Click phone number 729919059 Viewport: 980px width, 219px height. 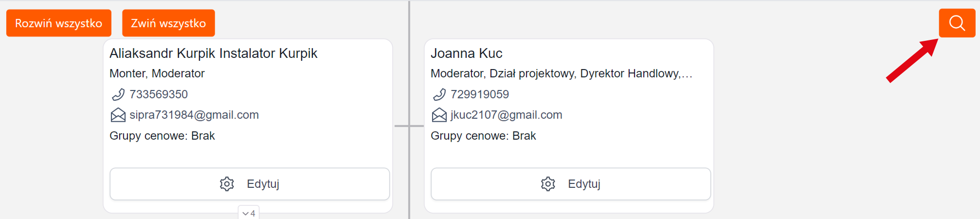(x=480, y=94)
